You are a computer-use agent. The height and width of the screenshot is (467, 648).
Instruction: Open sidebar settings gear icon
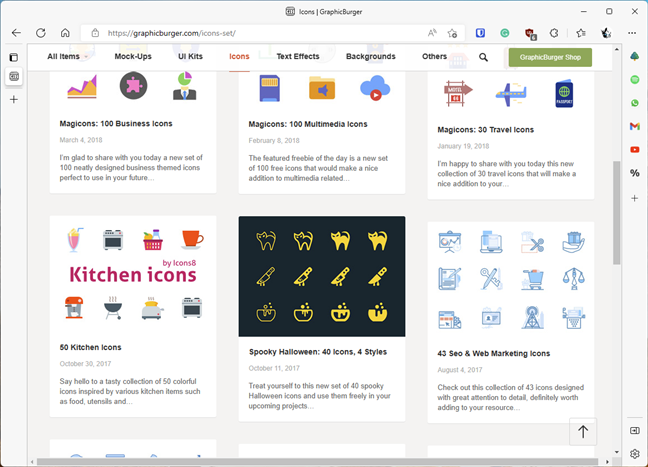pyautogui.click(x=635, y=454)
